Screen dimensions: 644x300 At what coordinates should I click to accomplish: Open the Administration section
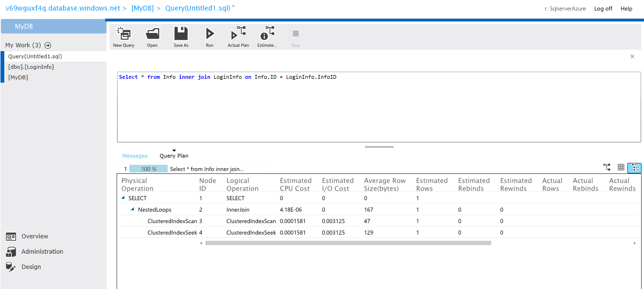coord(41,251)
